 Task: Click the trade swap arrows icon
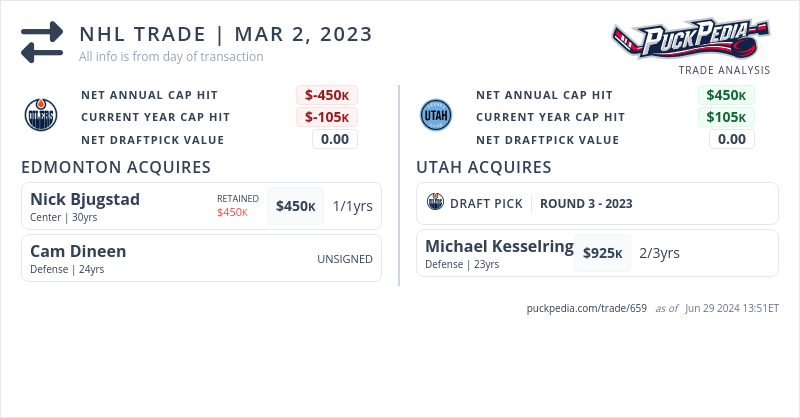pyautogui.click(x=42, y=42)
